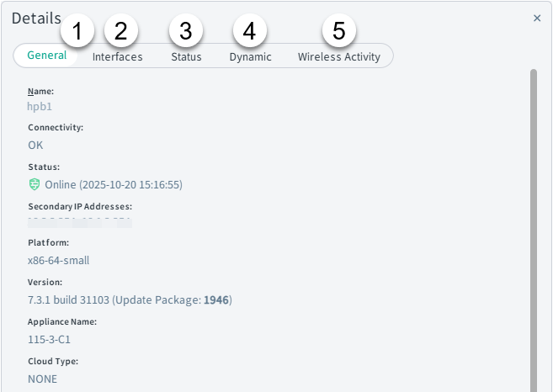Click the green shield Online status icon
553x392 pixels.
point(35,184)
